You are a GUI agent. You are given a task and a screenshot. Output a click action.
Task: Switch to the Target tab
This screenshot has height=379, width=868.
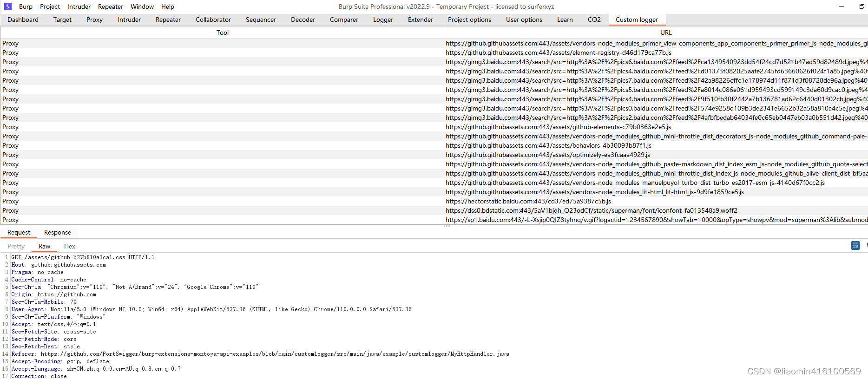pyautogui.click(x=62, y=20)
